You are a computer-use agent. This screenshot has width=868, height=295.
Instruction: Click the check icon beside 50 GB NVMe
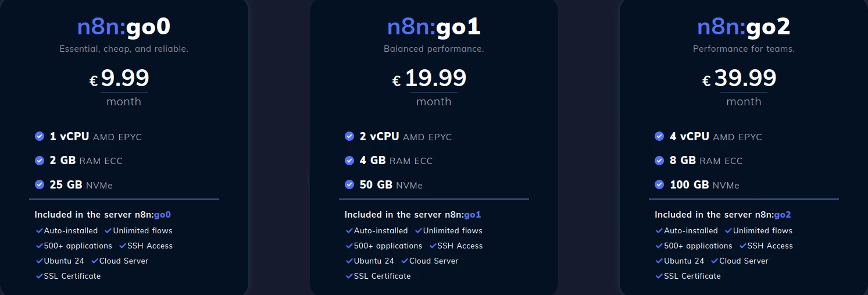click(349, 184)
